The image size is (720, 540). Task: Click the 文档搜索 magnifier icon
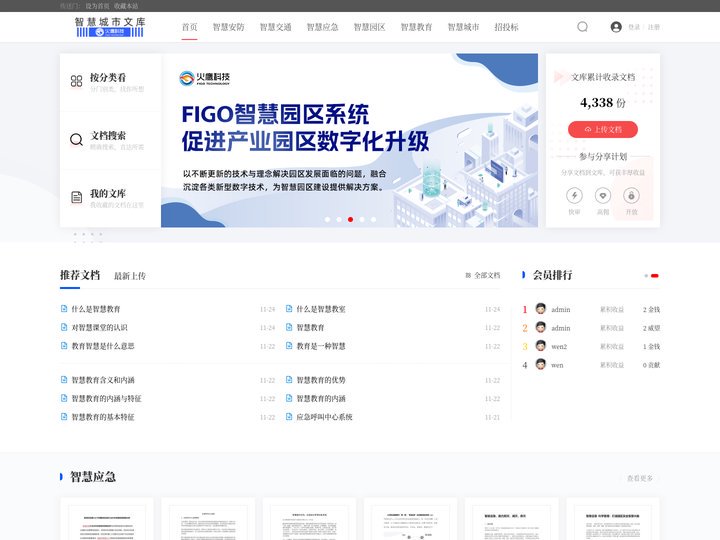tap(76, 139)
